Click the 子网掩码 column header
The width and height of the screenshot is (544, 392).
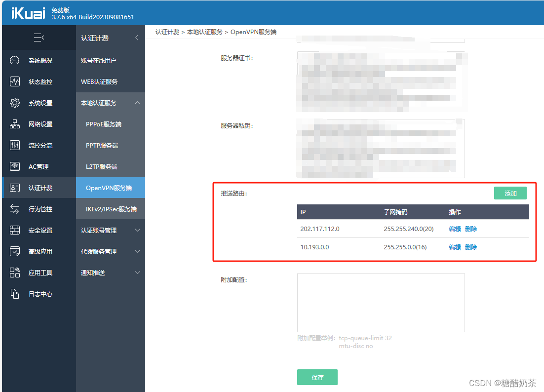pos(395,212)
